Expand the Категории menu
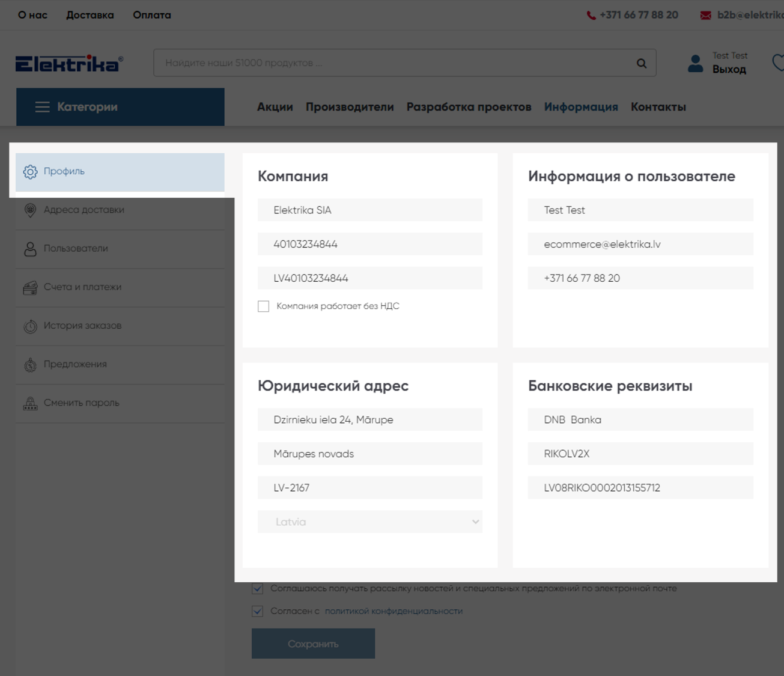Image resolution: width=784 pixels, height=676 pixels. [120, 107]
